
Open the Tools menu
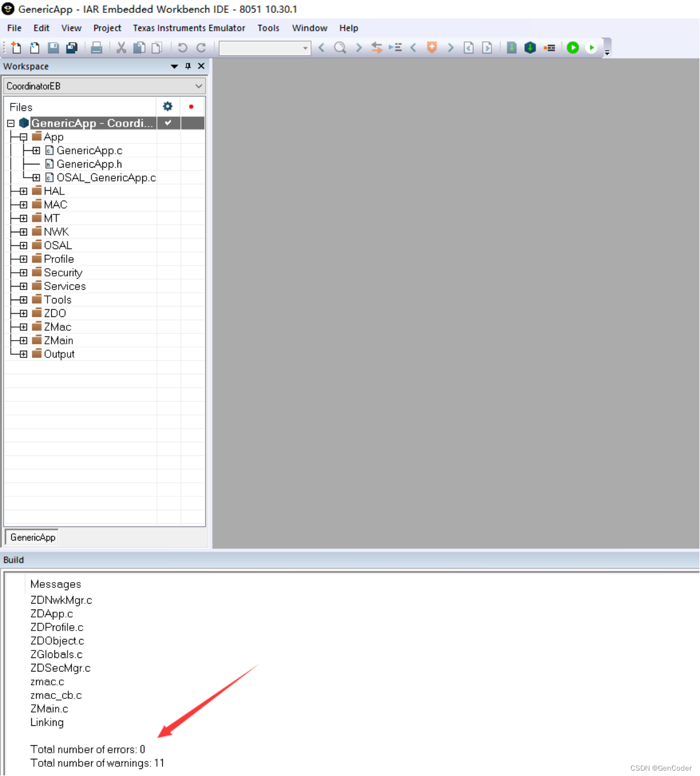(268, 28)
